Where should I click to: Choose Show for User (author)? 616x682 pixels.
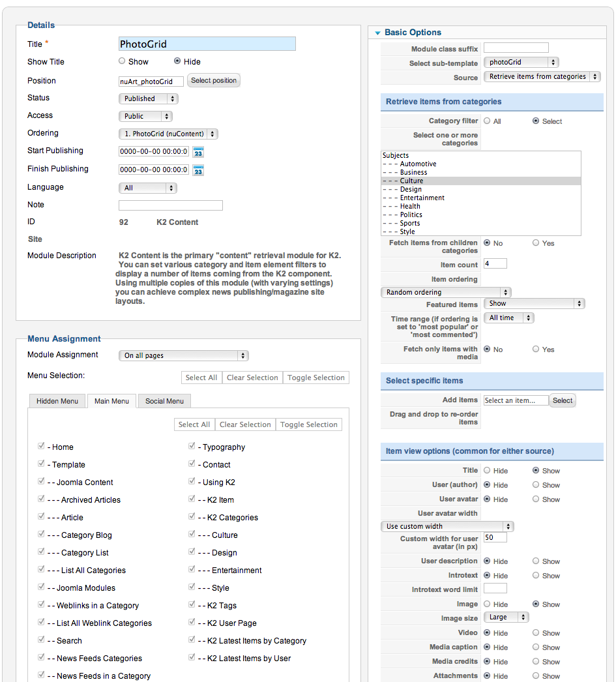[x=536, y=484]
